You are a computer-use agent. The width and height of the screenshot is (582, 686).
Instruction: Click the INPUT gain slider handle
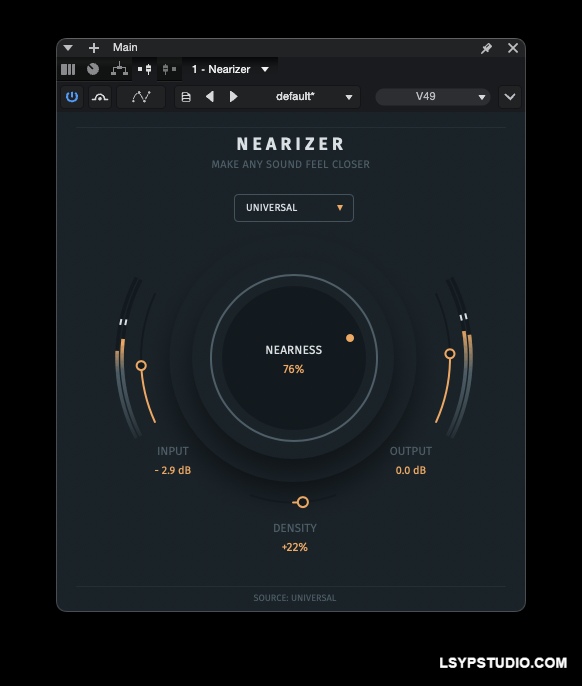coord(141,365)
